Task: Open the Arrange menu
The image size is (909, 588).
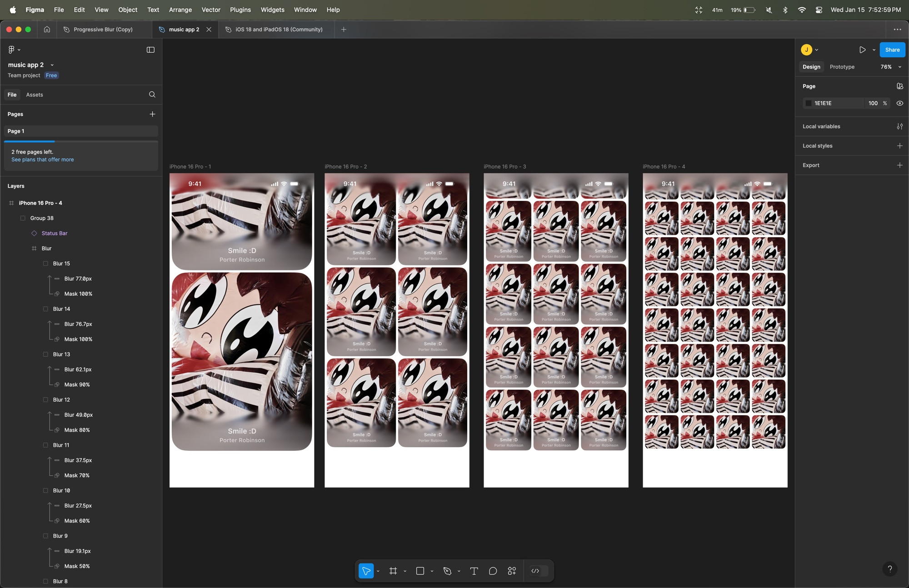Action: click(x=180, y=10)
